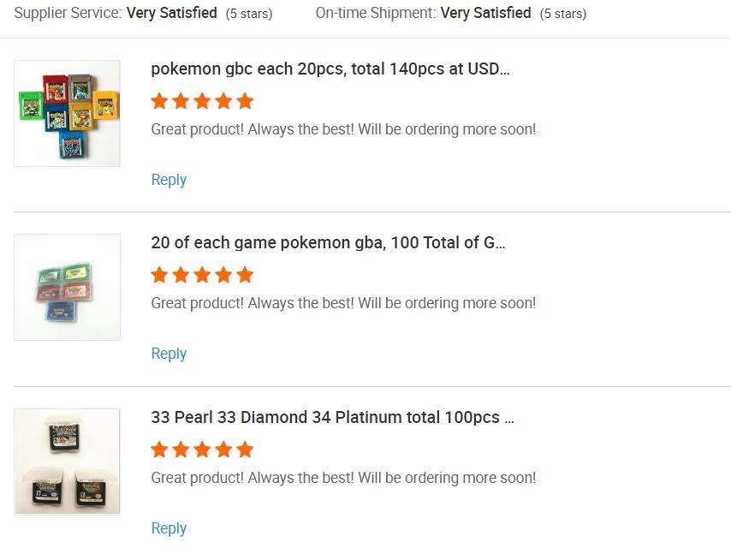
Task: Open the "20 of each game pokemon gba" title
Action: tap(328, 243)
